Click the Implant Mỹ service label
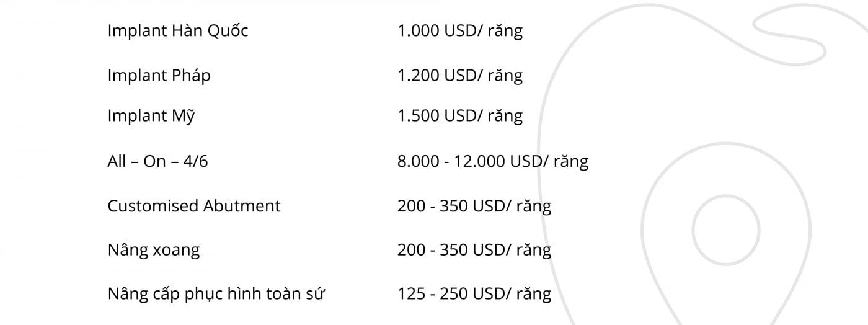The height and width of the screenshot is (325, 868). point(151,116)
